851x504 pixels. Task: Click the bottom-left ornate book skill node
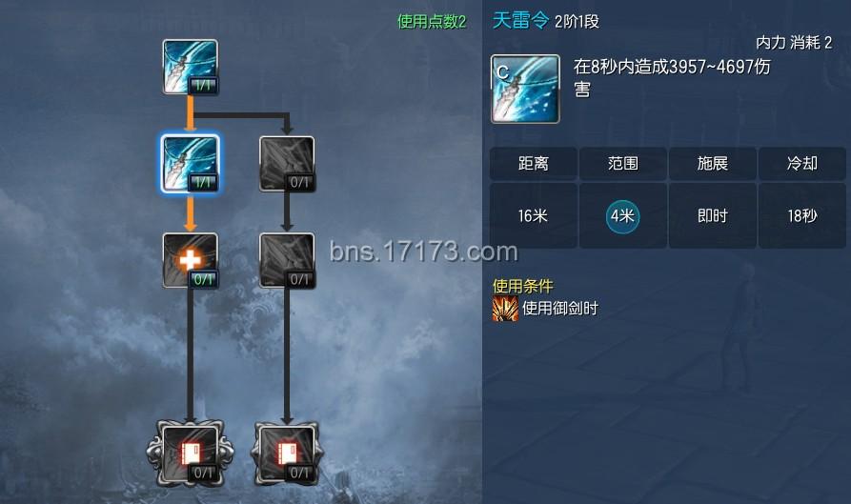[190, 454]
